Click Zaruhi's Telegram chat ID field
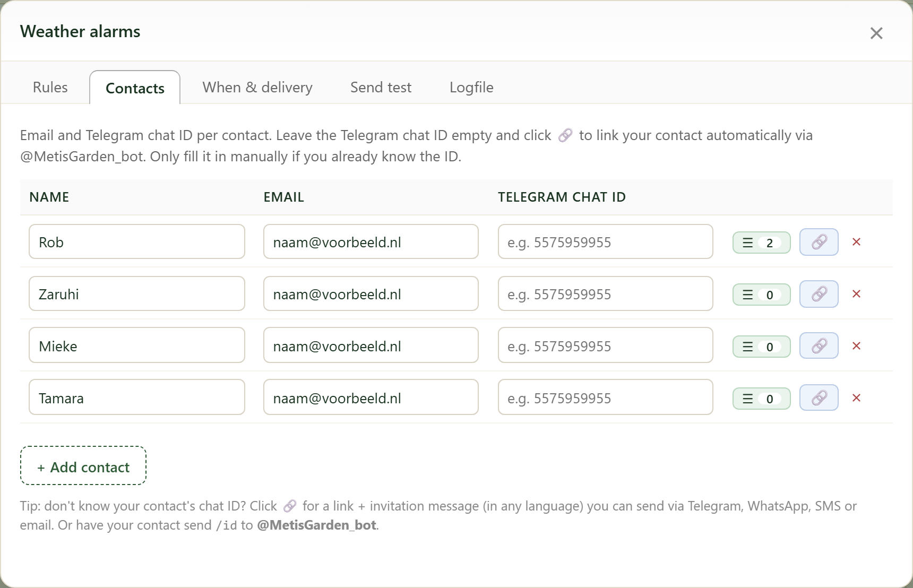This screenshot has width=913, height=588. coord(606,293)
